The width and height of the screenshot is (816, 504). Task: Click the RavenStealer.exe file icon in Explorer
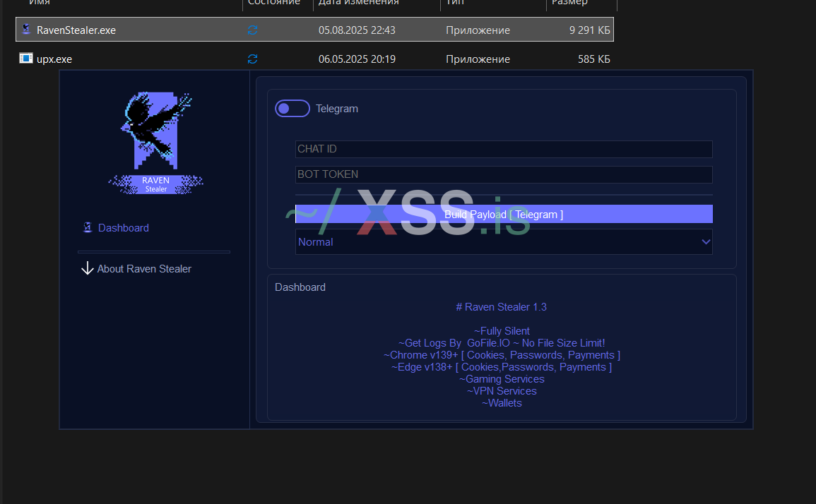[26, 30]
